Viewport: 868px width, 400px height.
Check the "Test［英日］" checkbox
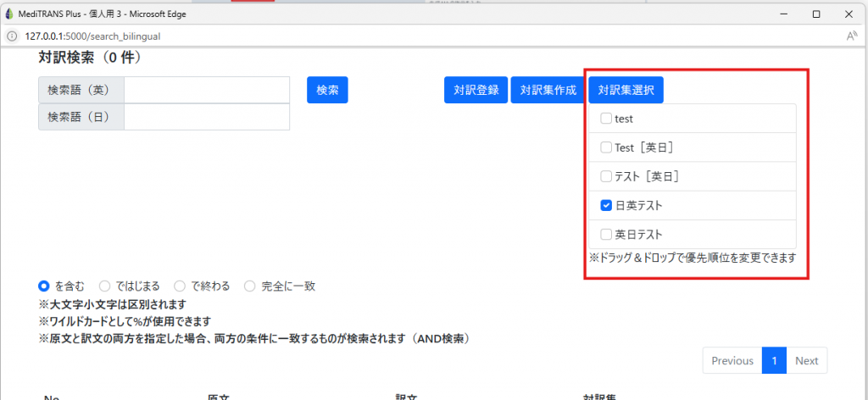point(606,147)
